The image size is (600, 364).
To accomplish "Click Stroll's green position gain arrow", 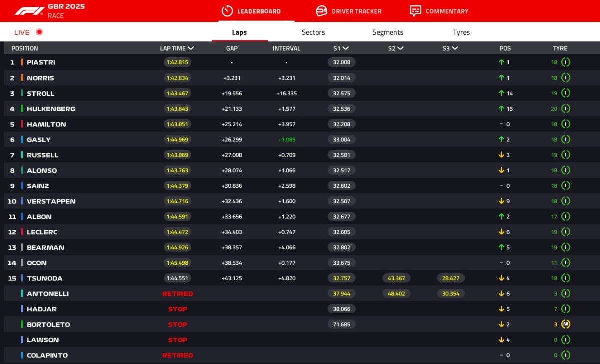I will pyautogui.click(x=501, y=93).
